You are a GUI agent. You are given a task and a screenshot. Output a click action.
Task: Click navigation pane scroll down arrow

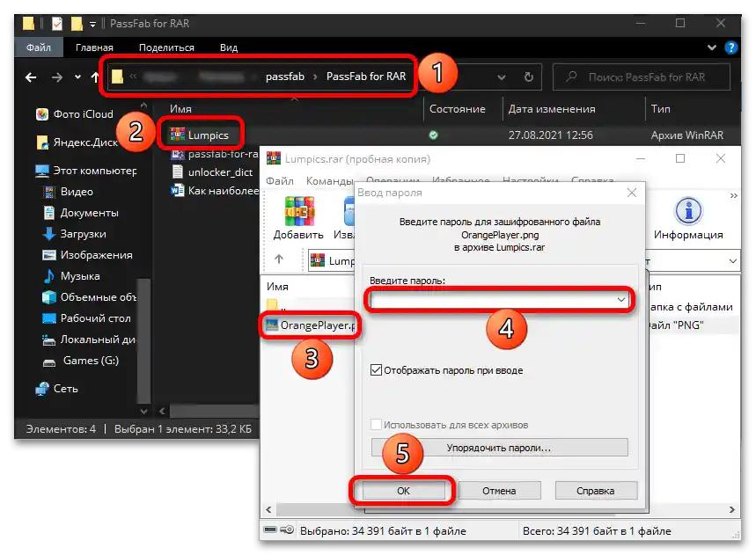(143, 412)
